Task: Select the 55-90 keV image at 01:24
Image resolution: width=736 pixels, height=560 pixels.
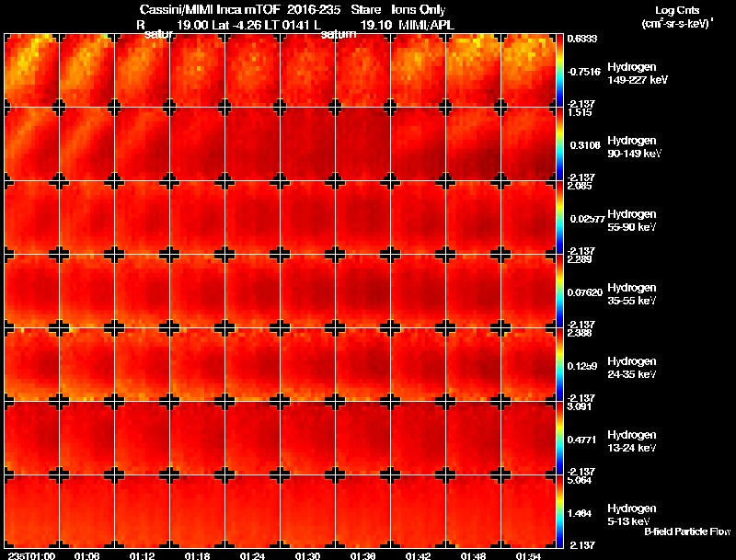Action: click(x=252, y=218)
